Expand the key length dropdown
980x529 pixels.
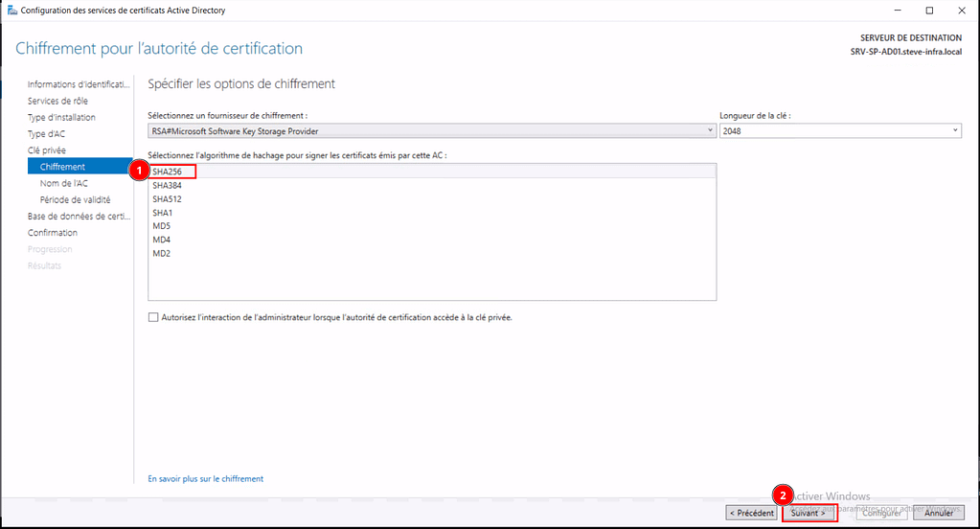839,131
